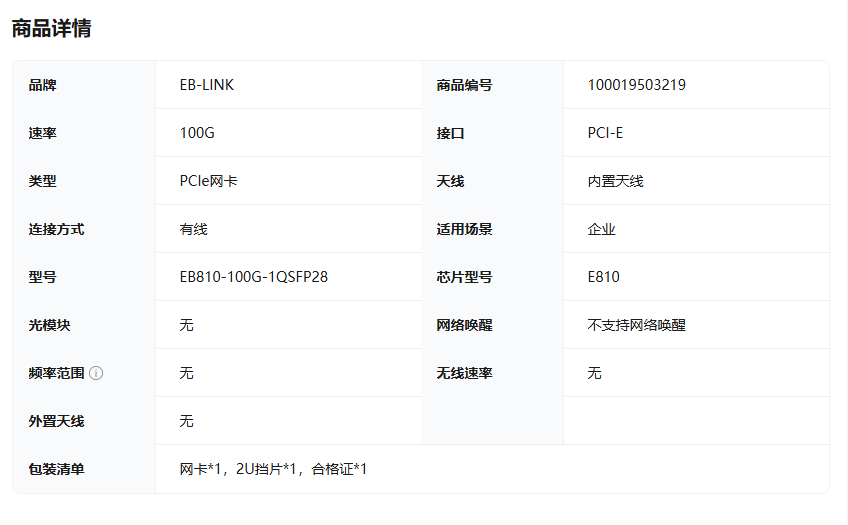Click the 芯片型号 label
848x525 pixels.
464,277
